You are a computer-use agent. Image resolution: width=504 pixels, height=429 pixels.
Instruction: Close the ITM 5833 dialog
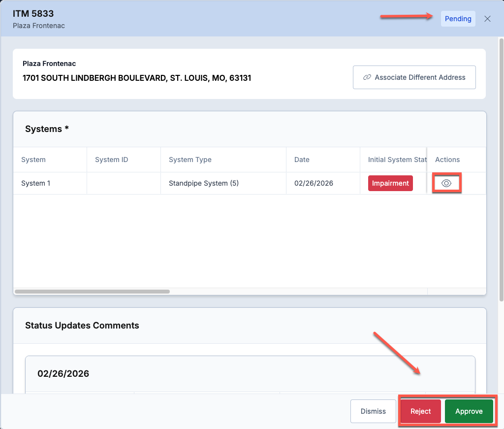pyautogui.click(x=487, y=19)
